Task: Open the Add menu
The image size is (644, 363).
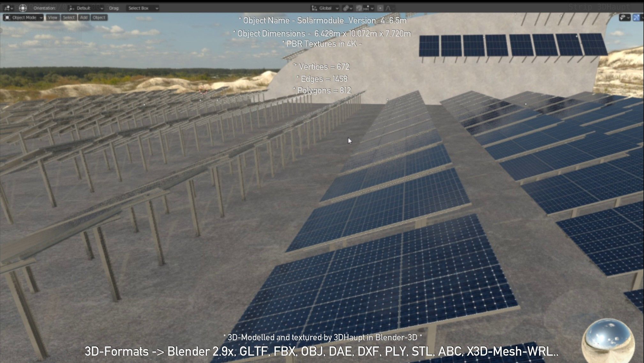Action: click(x=84, y=18)
